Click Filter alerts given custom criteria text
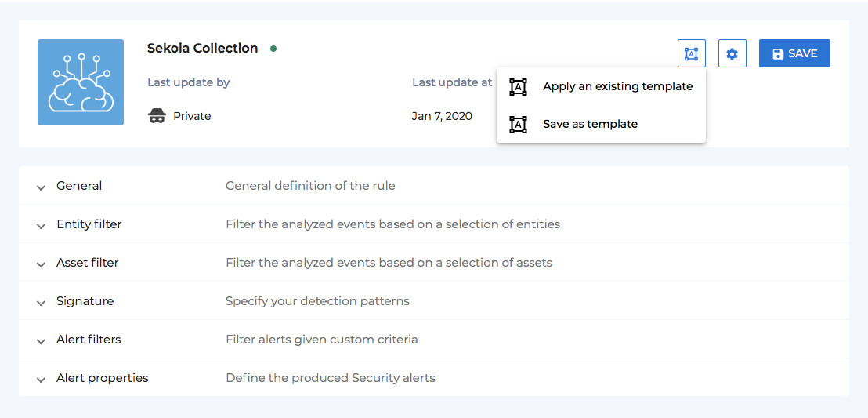 tap(322, 340)
